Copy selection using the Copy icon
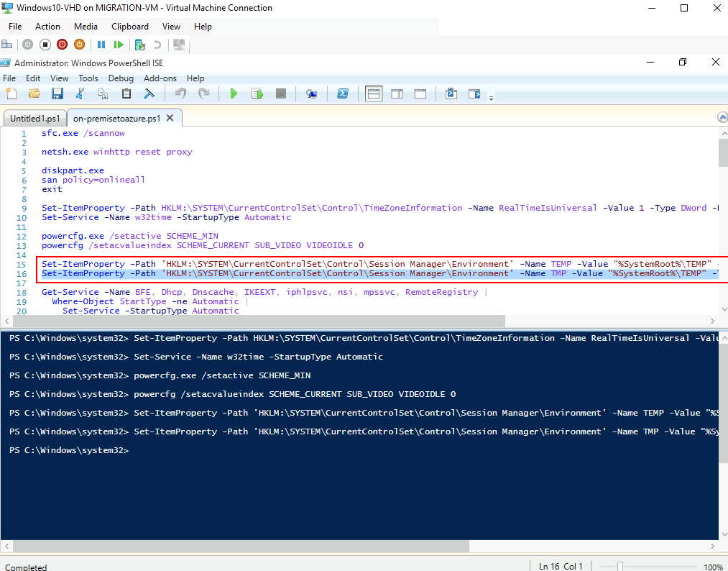Viewport: 728px width, 571px height. pos(103,94)
